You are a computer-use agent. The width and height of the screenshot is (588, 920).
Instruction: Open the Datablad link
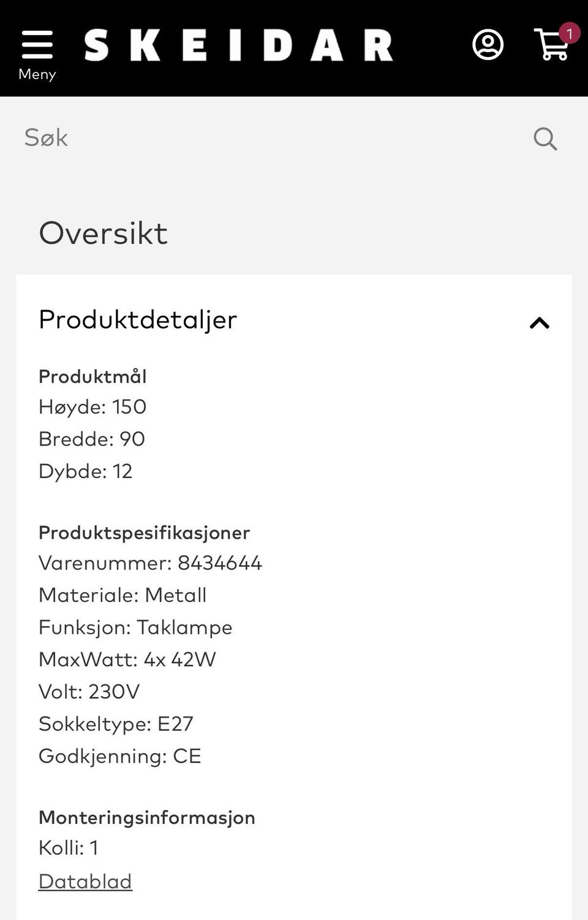85,881
